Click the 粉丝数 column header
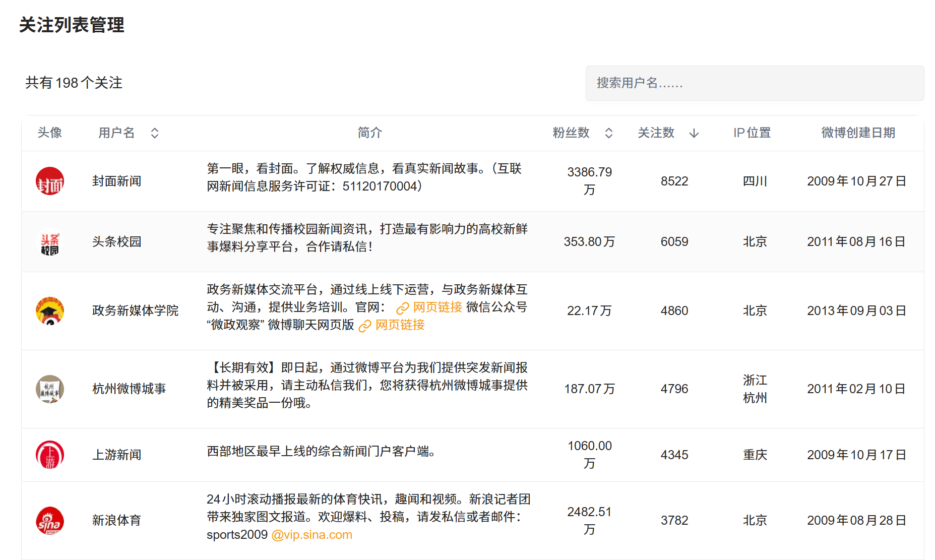 click(x=571, y=133)
